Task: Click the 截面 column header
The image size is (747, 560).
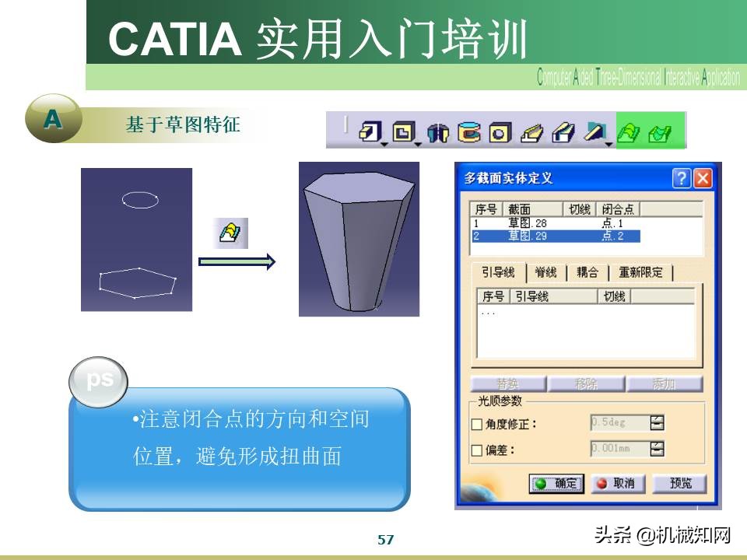Action: click(x=533, y=209)
